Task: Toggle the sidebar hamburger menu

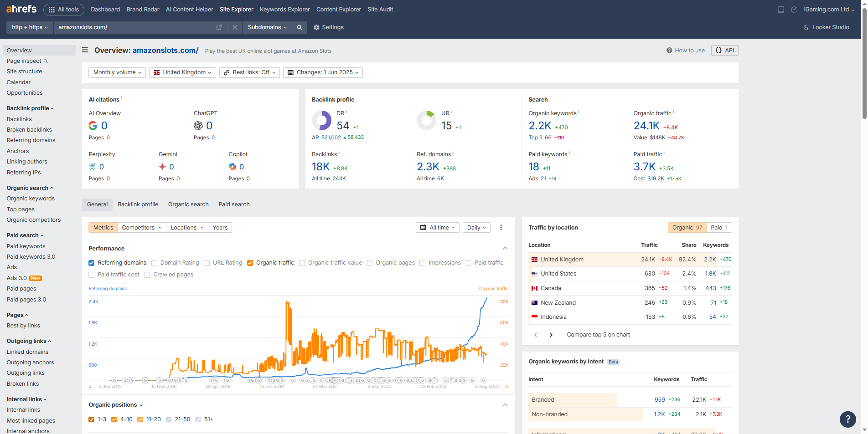Action: (85, 50)
